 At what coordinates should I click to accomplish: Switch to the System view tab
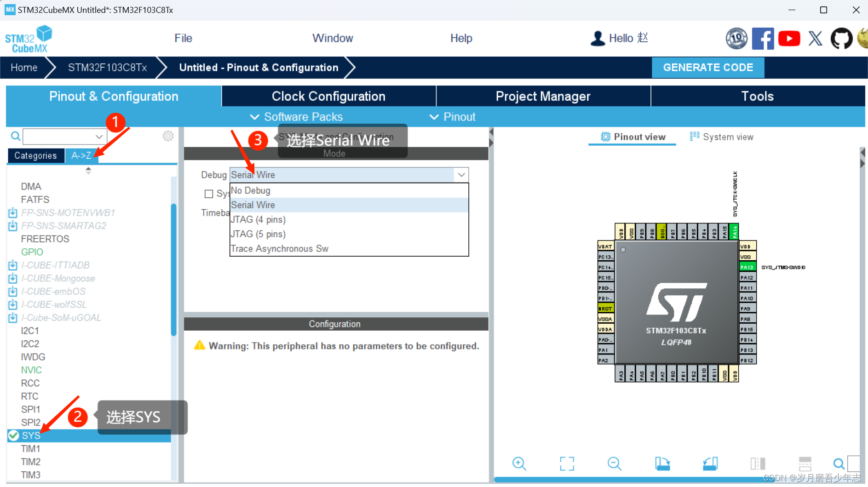point(721,137)
